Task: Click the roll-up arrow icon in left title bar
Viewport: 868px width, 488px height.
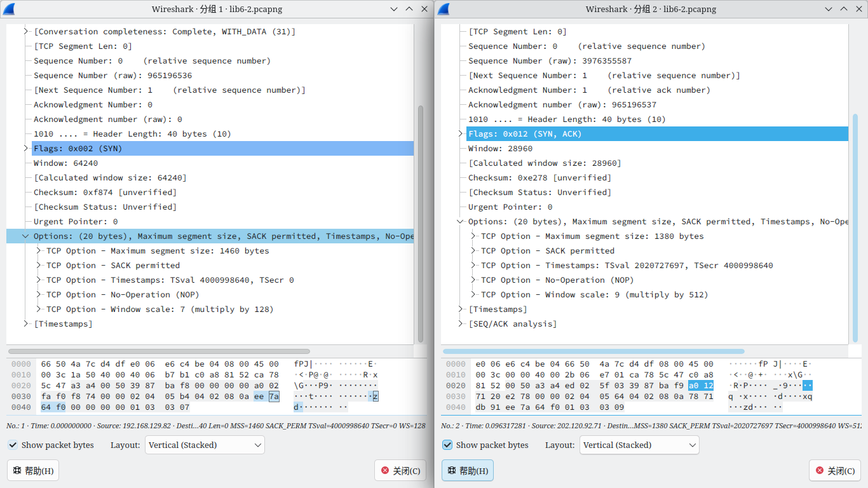Action: [x=409, y=9]
